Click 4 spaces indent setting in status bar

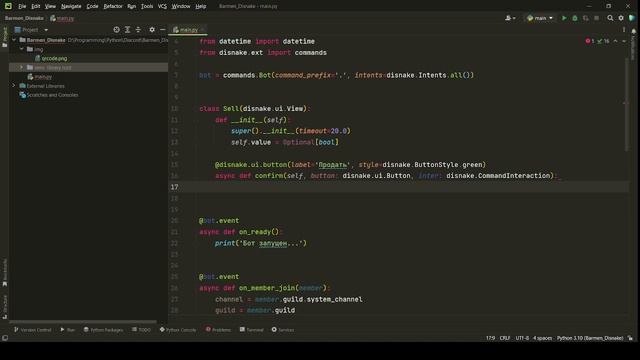click(x=542, y=338)
